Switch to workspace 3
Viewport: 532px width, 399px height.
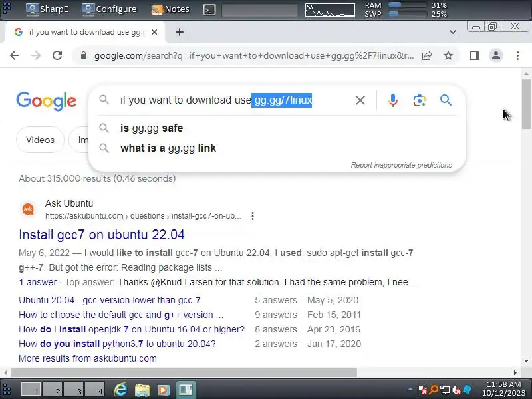(x=74, y=390)
